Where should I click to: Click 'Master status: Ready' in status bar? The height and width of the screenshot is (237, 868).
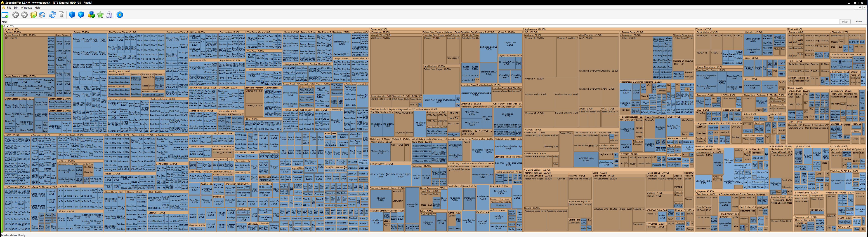coord(14,235)
